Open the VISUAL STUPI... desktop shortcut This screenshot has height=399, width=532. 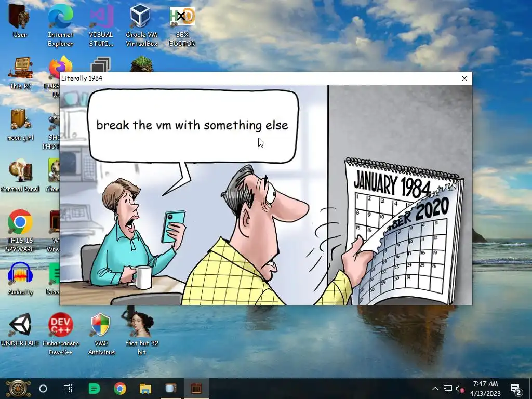(x=101, y=26)
